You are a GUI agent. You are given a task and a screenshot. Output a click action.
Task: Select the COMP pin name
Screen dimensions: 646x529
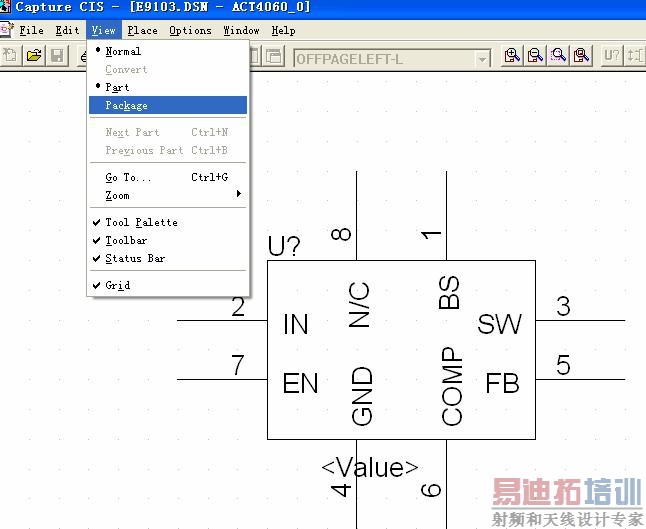click(452, 386)
